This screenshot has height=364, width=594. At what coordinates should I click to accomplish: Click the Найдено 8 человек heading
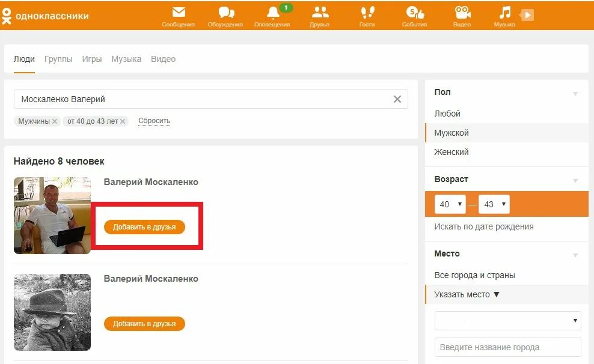[59, 161]
